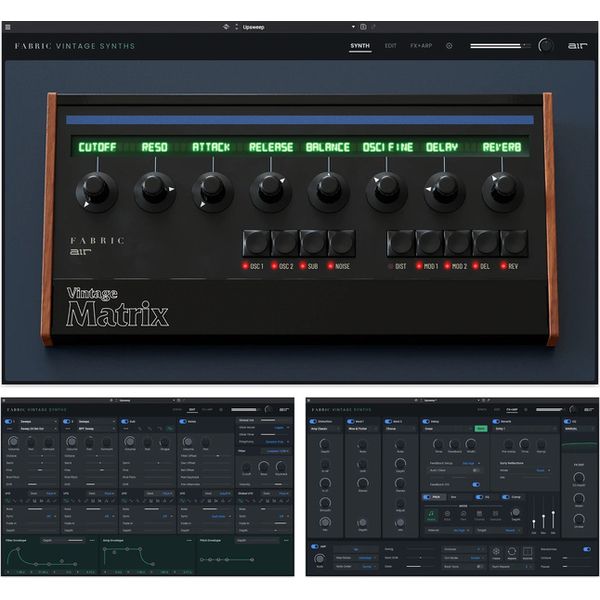Toggle the OSC 2 pad button
The height and width of the screenshot is (600, 600).
285,243
